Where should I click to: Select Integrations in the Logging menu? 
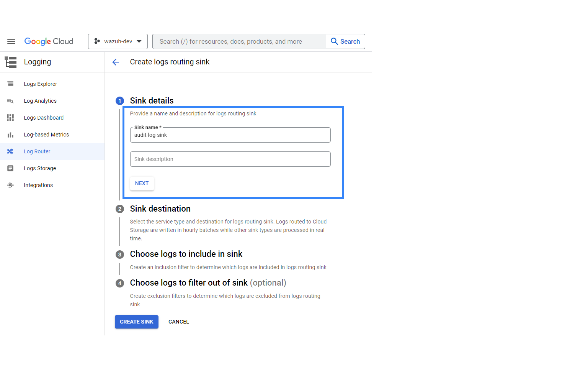[x=38, y=185]
